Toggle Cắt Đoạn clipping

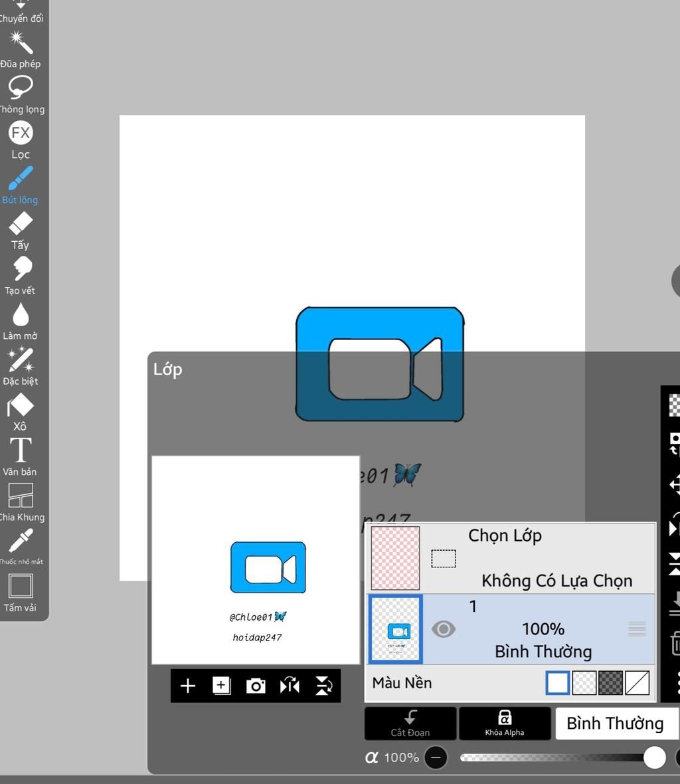(410, 724)
